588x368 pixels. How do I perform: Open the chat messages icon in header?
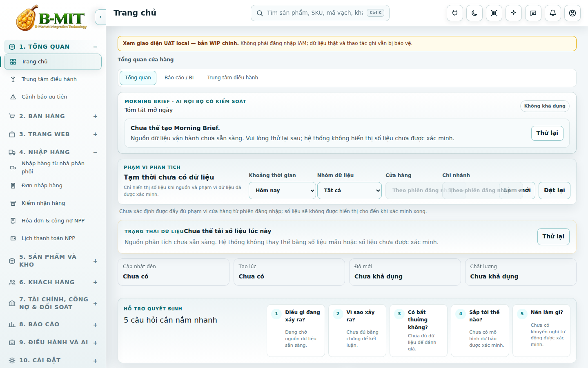533,13
